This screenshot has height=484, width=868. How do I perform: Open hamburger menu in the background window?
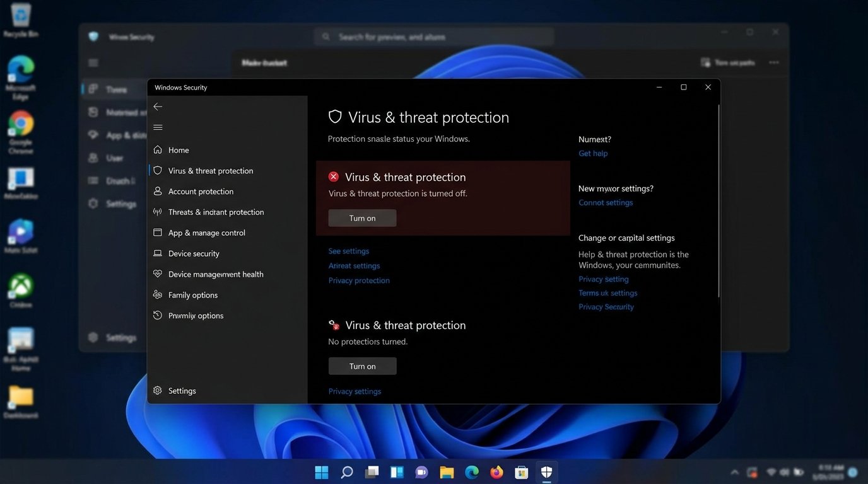tap(93, 63)
